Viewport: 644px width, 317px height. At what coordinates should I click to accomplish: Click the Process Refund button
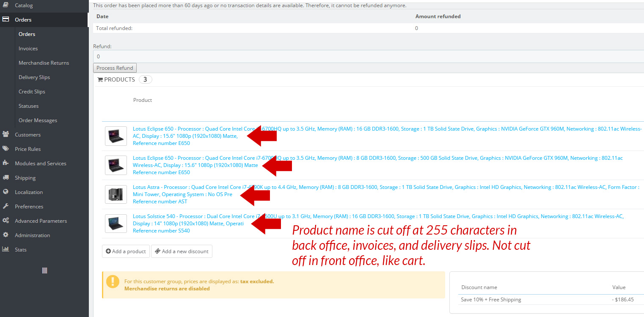(115, 68)
